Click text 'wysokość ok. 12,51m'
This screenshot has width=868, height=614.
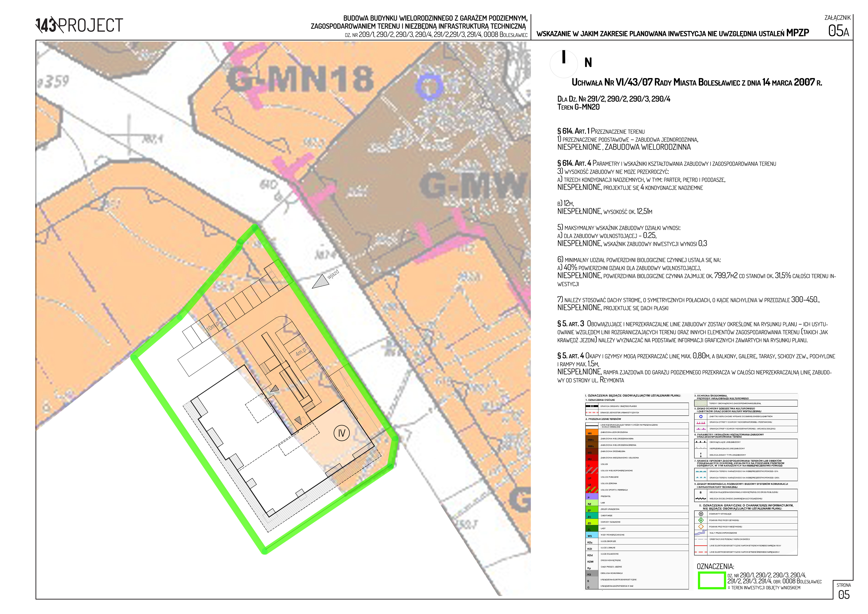coord(628,211)
